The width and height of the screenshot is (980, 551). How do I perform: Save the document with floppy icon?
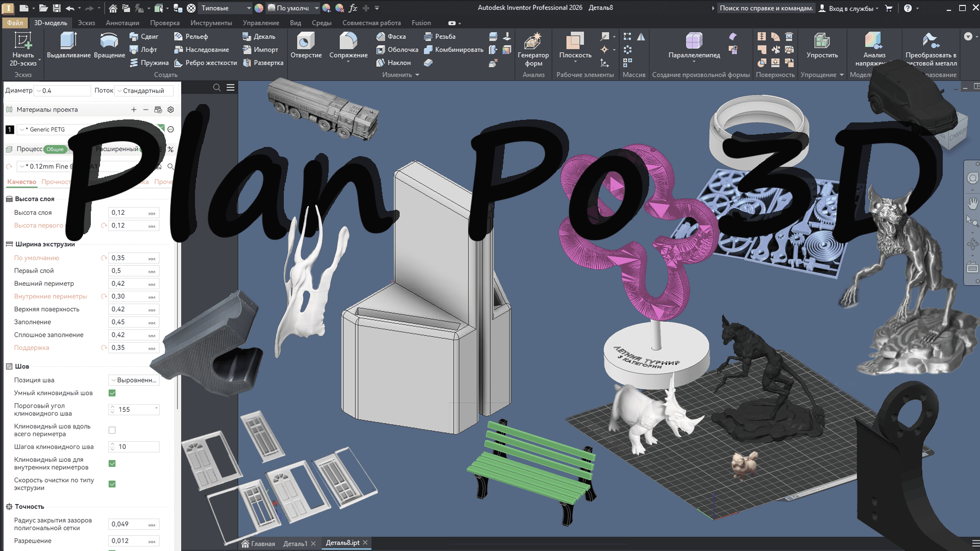point(57,8)
